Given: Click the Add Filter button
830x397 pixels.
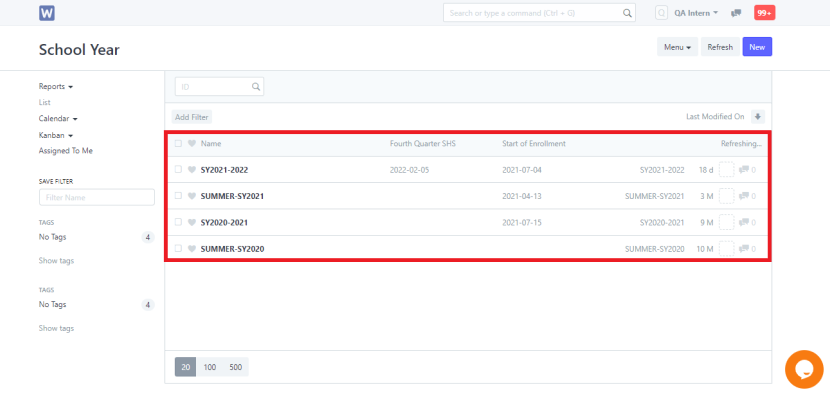Looking at the screenshot, I should pos(192,117).
